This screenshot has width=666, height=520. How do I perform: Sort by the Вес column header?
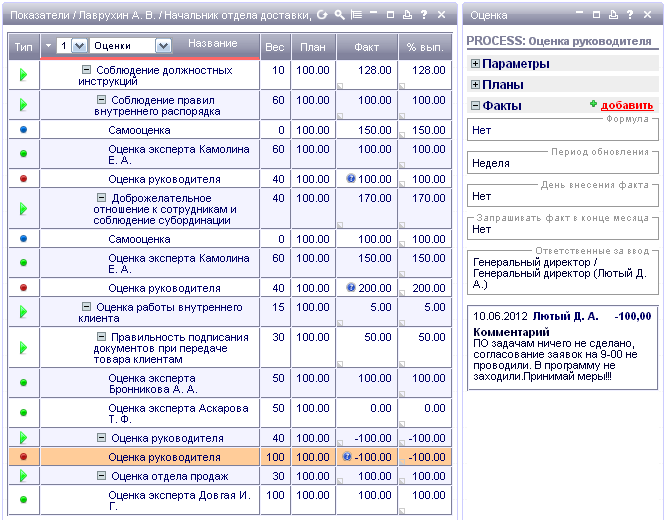pyautogui.click(x=275, y=47)
